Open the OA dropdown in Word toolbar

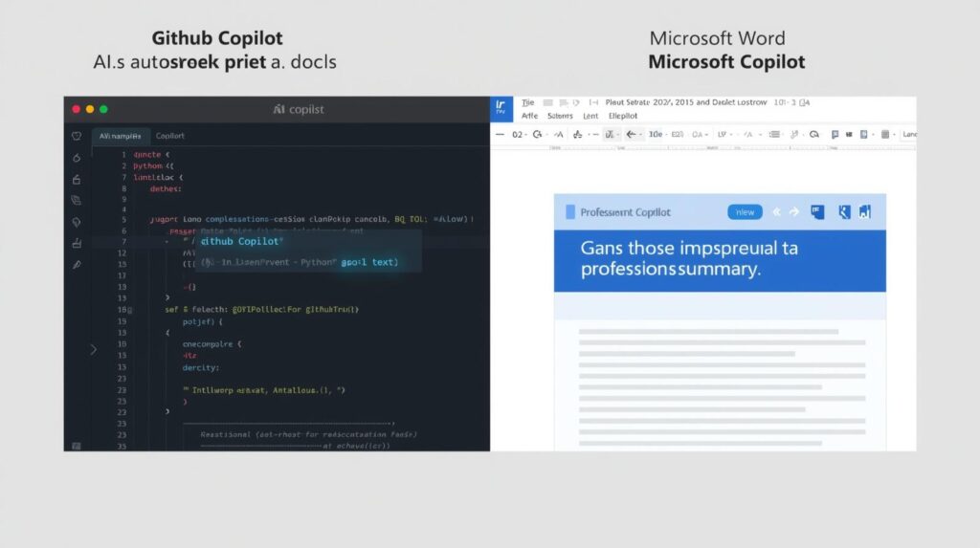click(x=700, y=134)
